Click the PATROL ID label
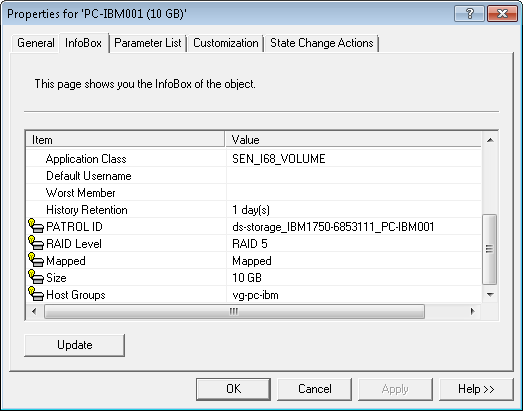 pyautogui.click(x=74, y=227)
